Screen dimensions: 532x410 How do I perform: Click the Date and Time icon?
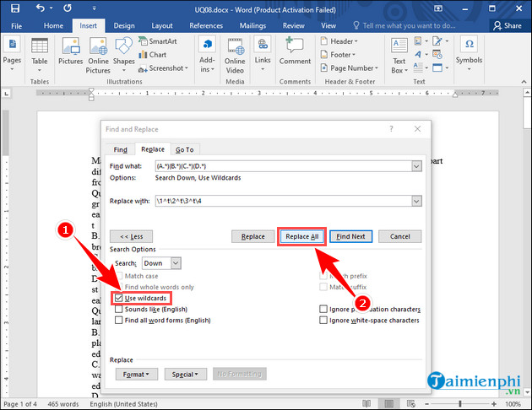pyautogui.click(x=437, y=54)
